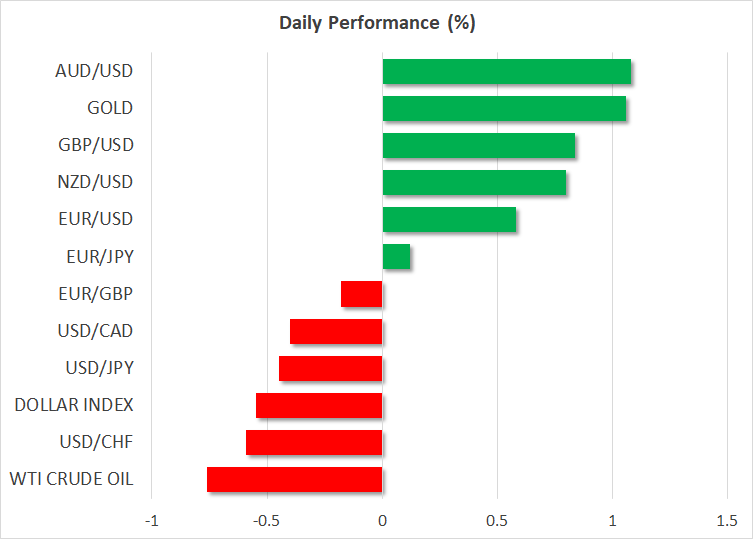Select the USD/JPY red bar
The height and width of the screenshot is (539, 753).
[x=331, y=368]
